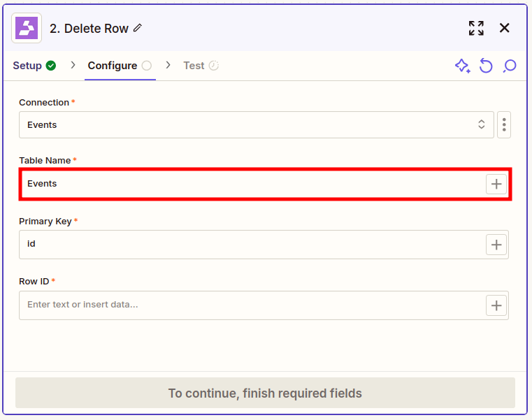Rename step using pencil edit icon
Viewport: 532px width, 420px height.
[x=138, y=28]
